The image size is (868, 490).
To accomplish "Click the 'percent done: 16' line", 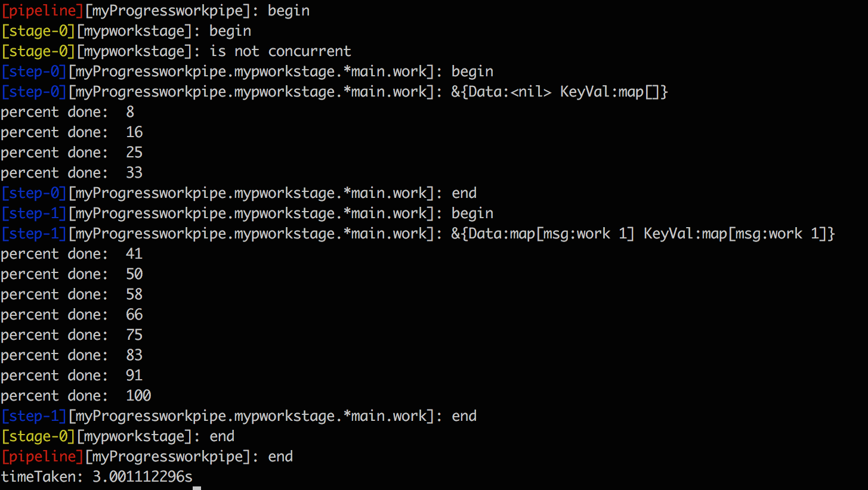I will point(72,132).
